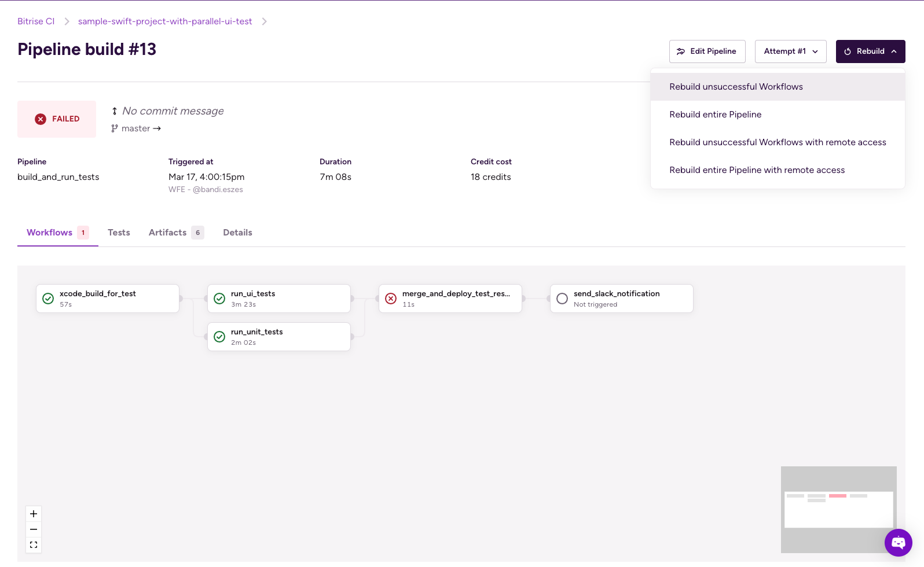The image size is (924, 567).
Task: Open the chat support bubble
Action: tap(899, 543)
